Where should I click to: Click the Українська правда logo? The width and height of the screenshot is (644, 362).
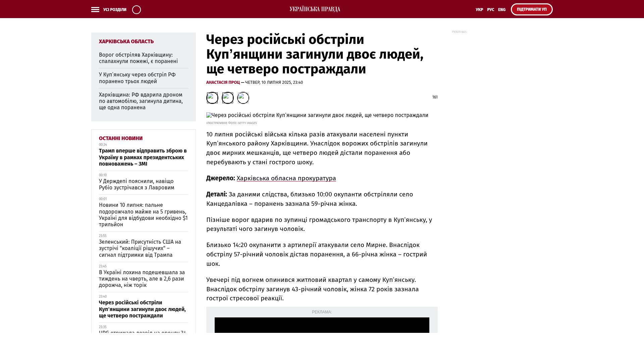click(x=315, y=9)
